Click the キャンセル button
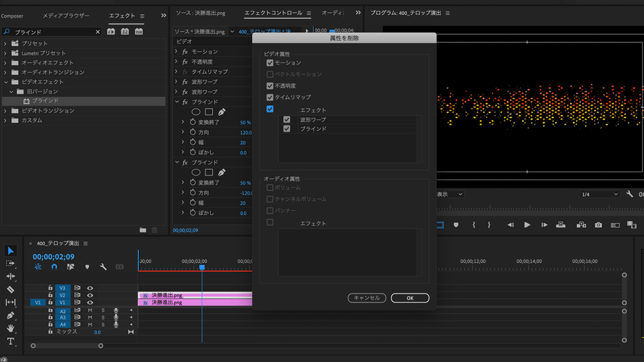The height and width of the screenshot is (362, 644). (367, 298)
